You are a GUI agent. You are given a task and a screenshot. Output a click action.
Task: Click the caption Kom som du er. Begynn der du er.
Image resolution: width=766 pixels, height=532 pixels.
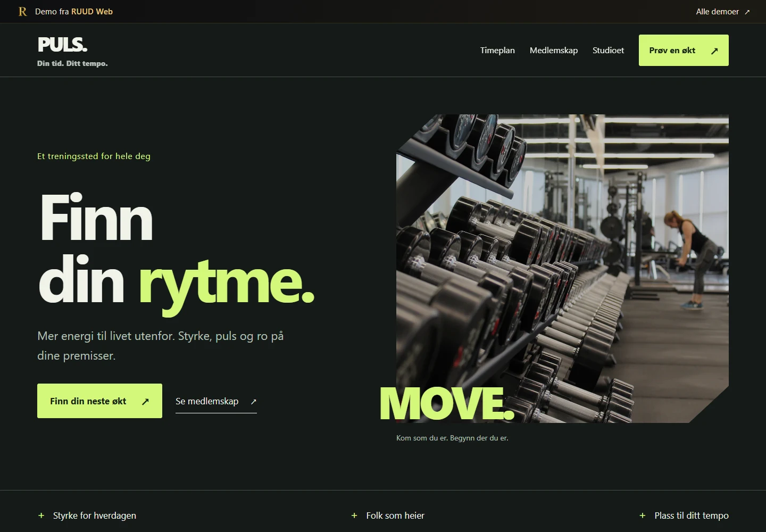(x=452, y=438)
